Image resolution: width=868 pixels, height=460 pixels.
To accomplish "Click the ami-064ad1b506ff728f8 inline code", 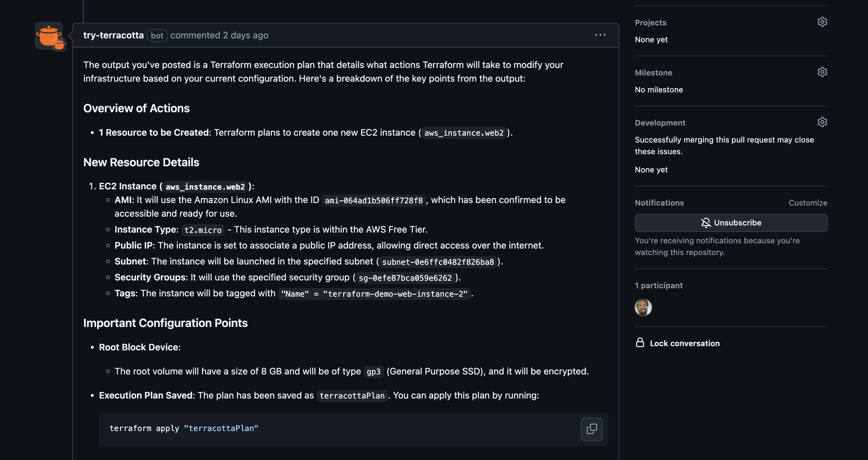I will pyautogui.click(x=373, y=201).
